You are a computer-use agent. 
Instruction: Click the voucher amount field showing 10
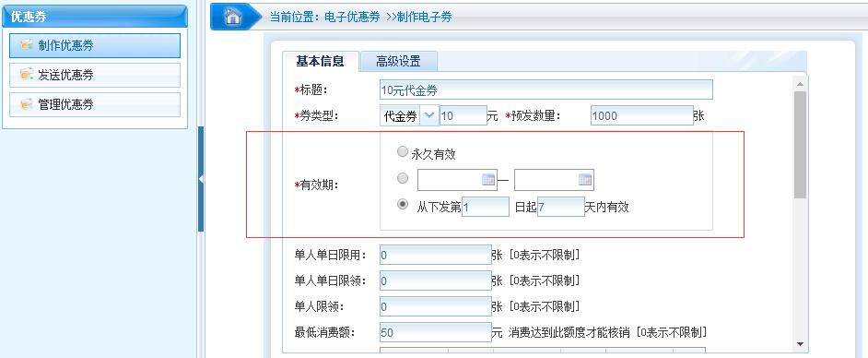tap(463, 115)
